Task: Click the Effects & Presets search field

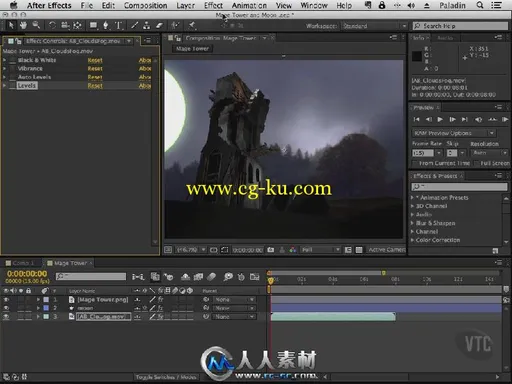Action: [459, 187]
